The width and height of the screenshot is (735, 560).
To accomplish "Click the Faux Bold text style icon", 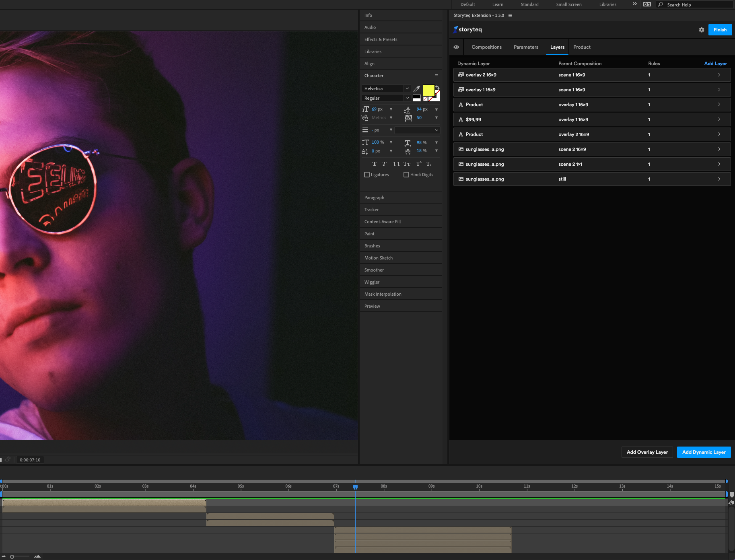I will 374,164.
